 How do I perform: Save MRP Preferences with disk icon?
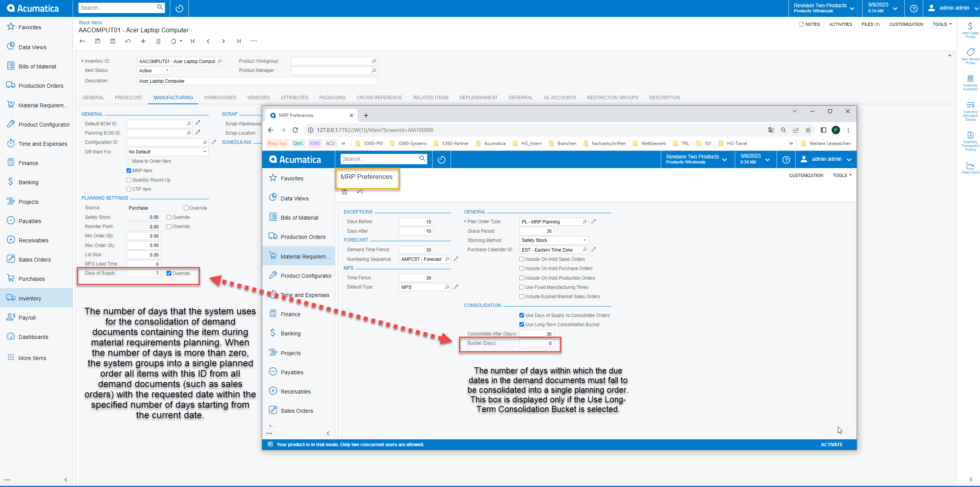click(x=344, y=192)
